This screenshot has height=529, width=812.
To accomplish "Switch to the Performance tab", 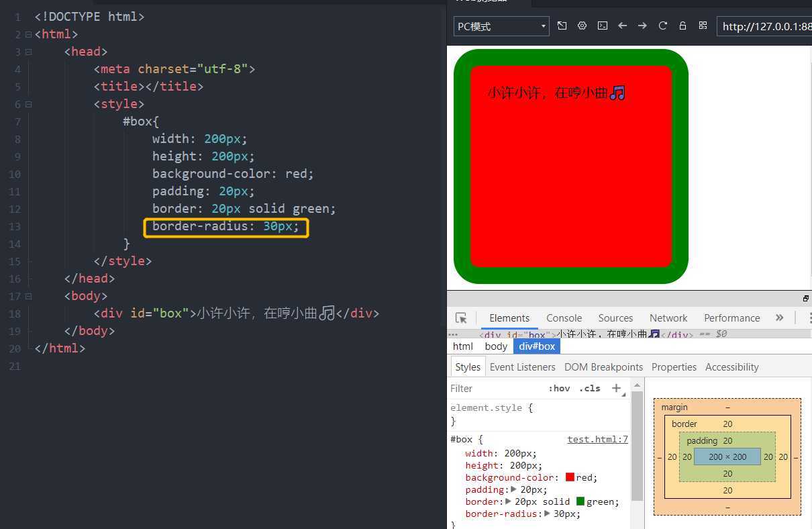I will (x=731, y=318).
